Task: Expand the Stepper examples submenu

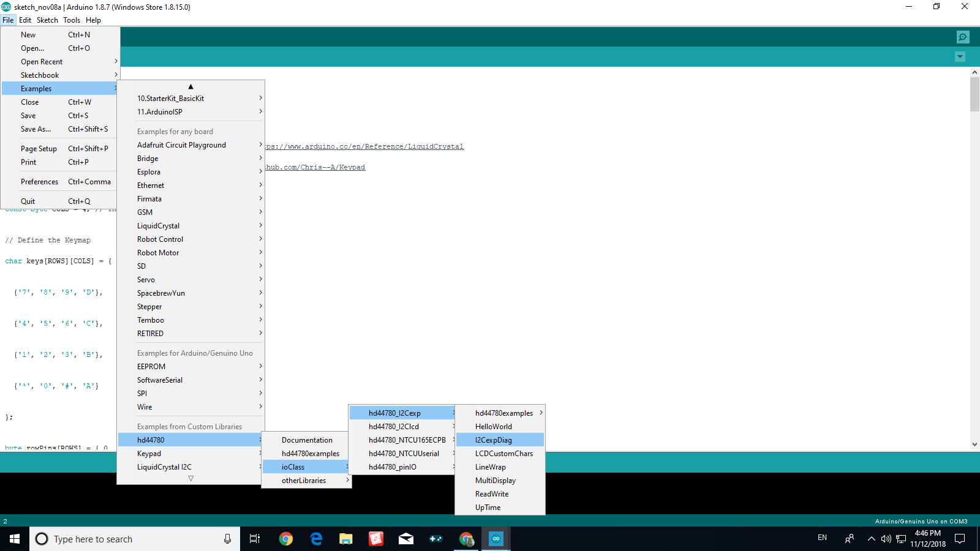Action: pyautogui.click(x=190, y=307)
